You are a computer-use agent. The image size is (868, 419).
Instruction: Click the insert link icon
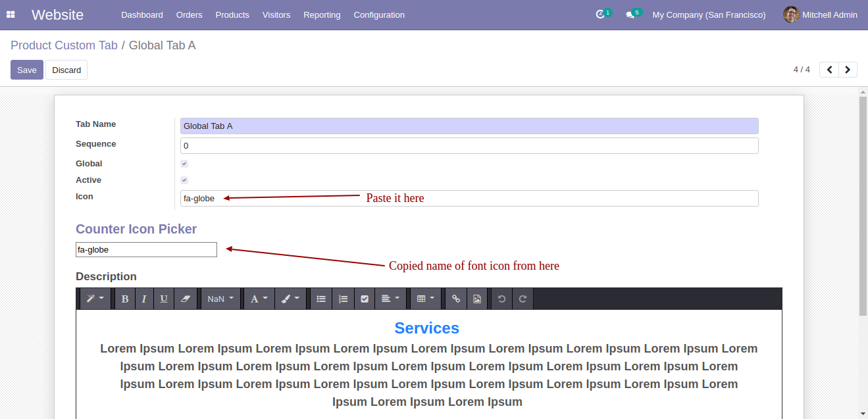455,299
